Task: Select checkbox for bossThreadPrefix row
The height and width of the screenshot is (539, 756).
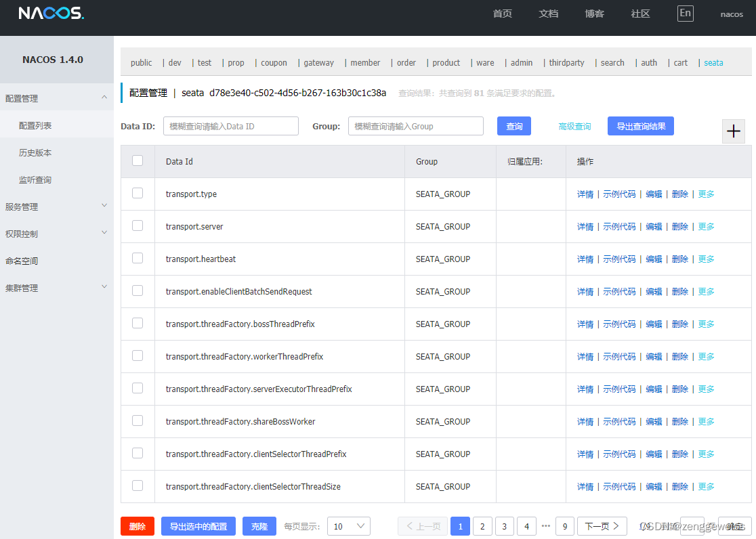Action: pos(138,323)
